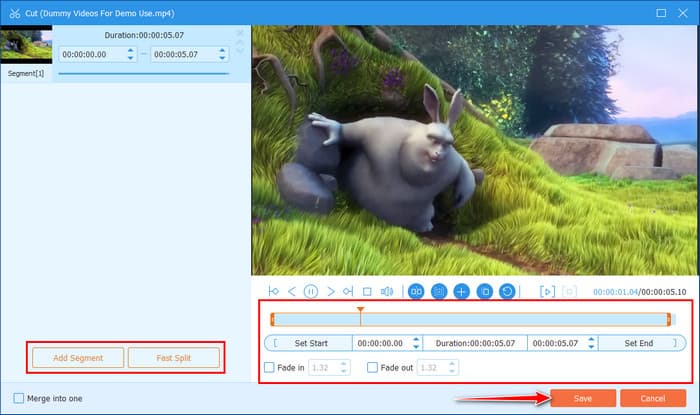Click the Fast Split button
The image size is (700, 415).
click(174, 357)
